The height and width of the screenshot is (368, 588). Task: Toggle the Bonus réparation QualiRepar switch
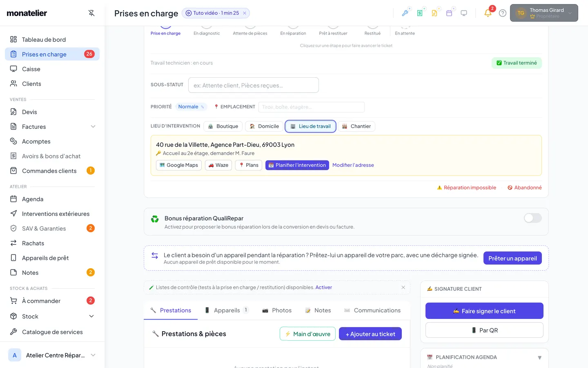[x=533, y=218]
